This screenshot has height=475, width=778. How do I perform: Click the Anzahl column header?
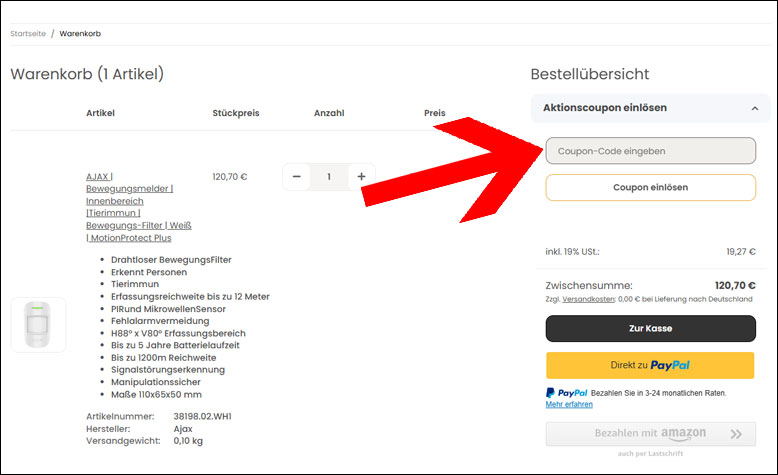(x=329, y=113)
